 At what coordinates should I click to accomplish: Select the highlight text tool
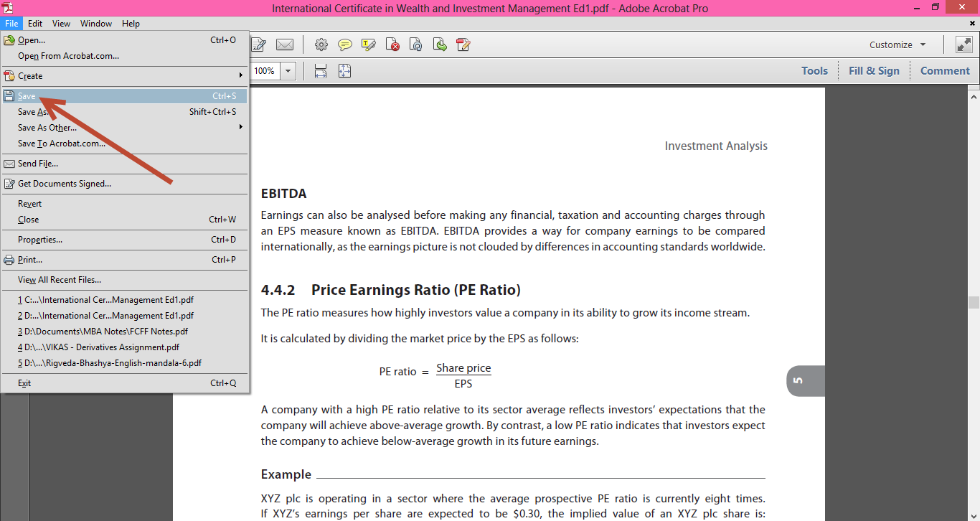[x=369, y=44]
